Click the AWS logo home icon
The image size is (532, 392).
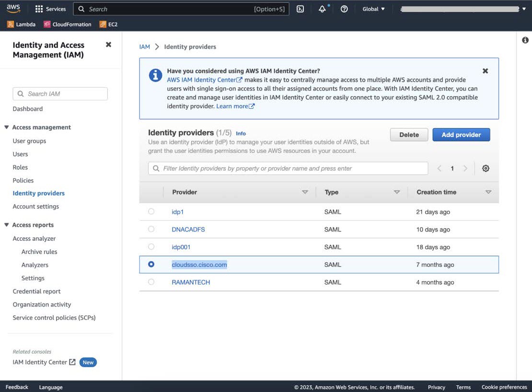13,9
